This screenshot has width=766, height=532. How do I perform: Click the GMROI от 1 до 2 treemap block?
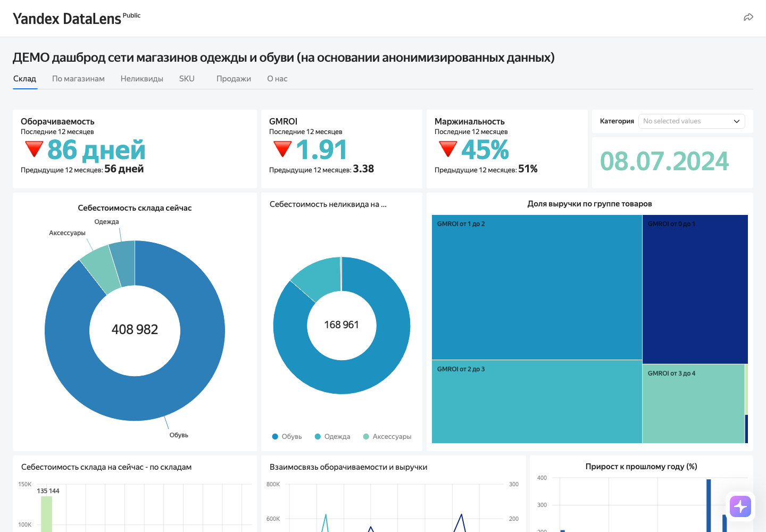[537, 287]
